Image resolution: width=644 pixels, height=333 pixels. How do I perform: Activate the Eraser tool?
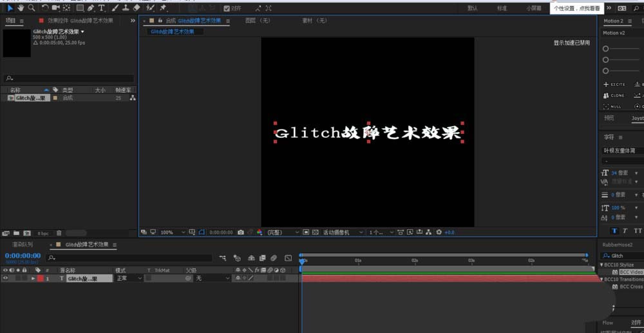click(137, 8)
